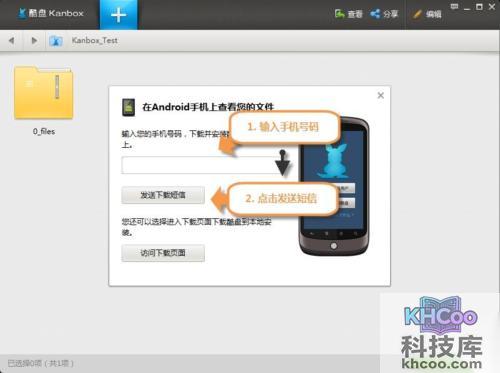Image resolution: width=500 pixels, height=373 pixels.
Task: Go back with the left arrow
Action: click(x=12, y=41)
